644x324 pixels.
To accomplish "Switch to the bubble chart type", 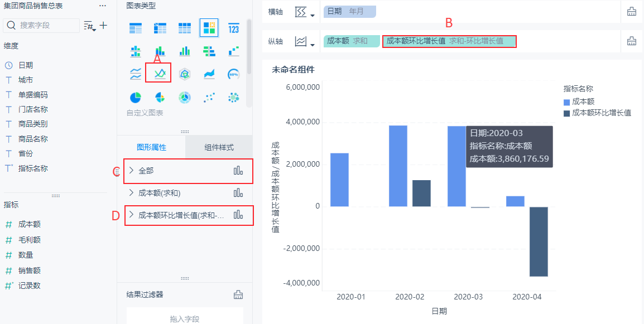I will click(x=234, y=98).
